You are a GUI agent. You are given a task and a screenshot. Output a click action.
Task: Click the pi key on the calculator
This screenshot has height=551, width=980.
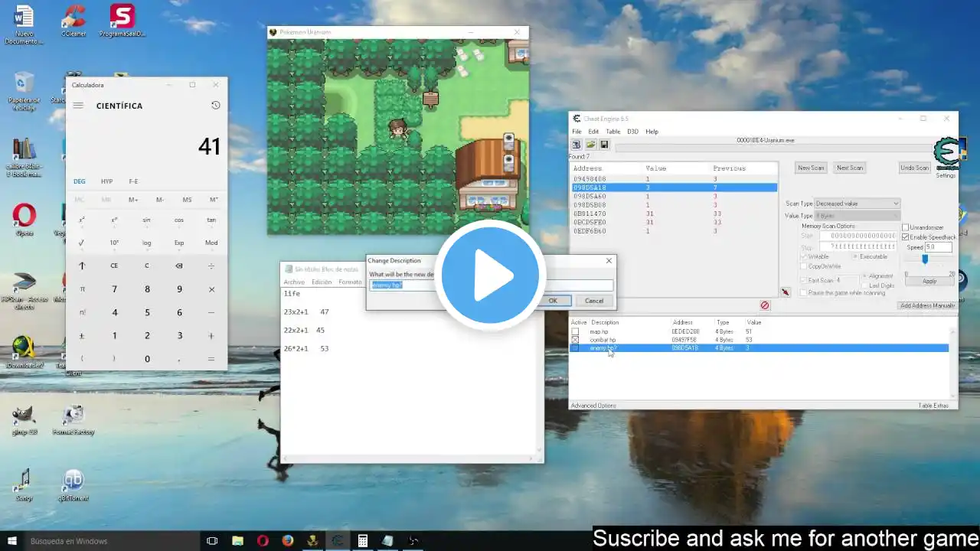[x=82, y=289]
